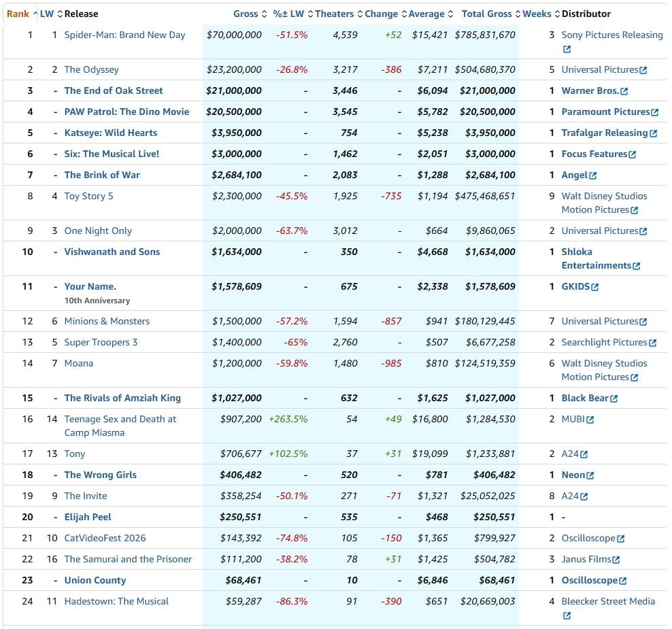
Task: Open external link icon in The Odyssey row
Action: [643, 70]
